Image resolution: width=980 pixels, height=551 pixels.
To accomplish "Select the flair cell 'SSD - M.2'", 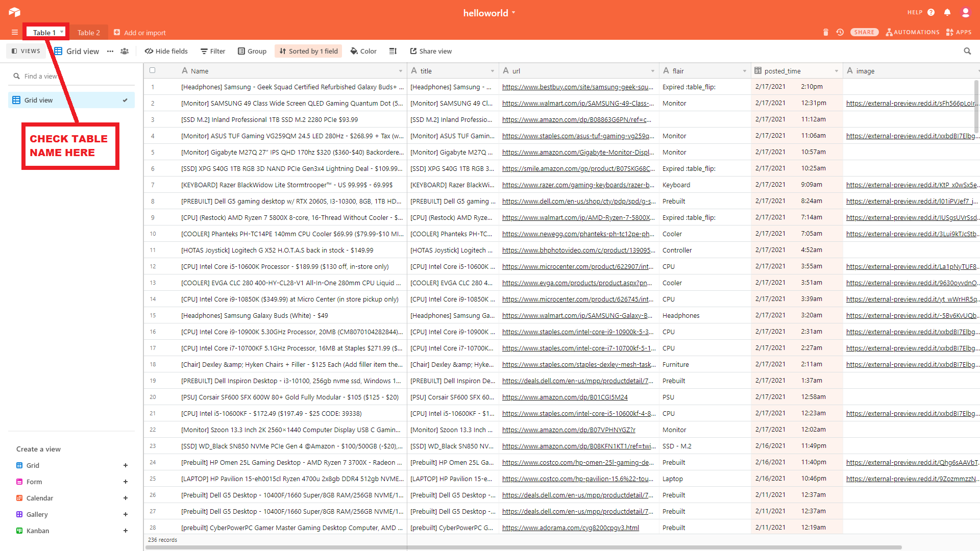I will tap(705, 446).
